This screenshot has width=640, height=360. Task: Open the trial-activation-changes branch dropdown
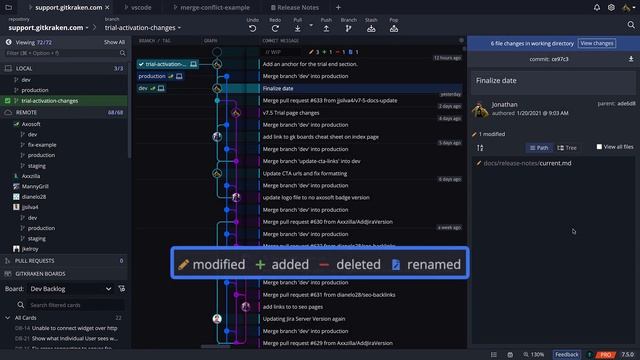(x=143, y=28)
